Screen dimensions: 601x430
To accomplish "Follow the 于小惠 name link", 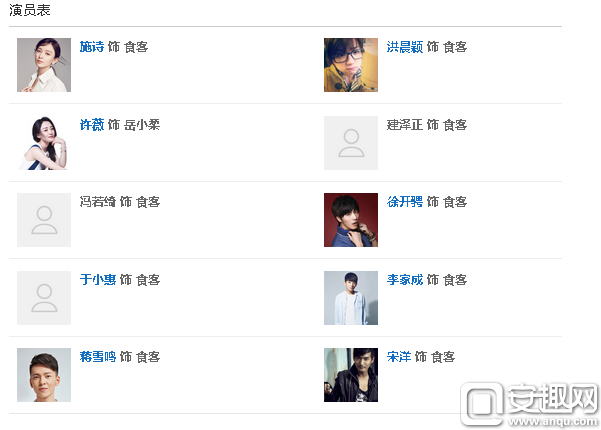I will tap(98, 280).
